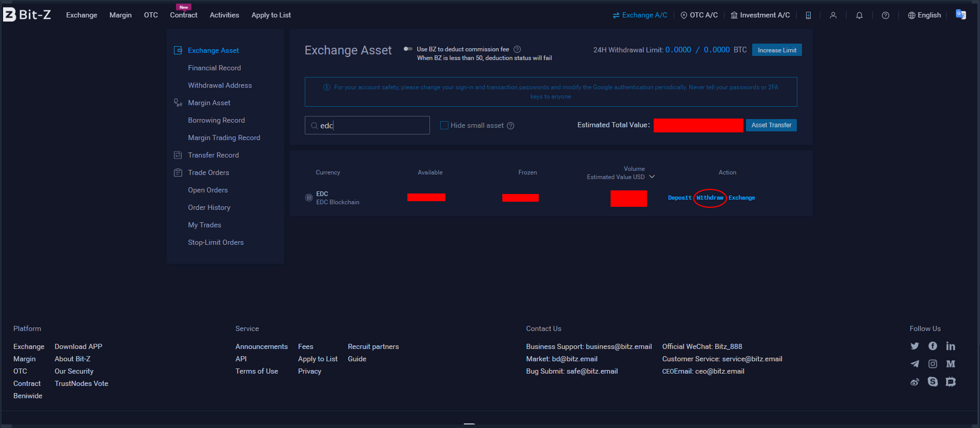Click the asset search field containing edc
The width and height of the screenshot is (980, 428).
tap(367, 125)
